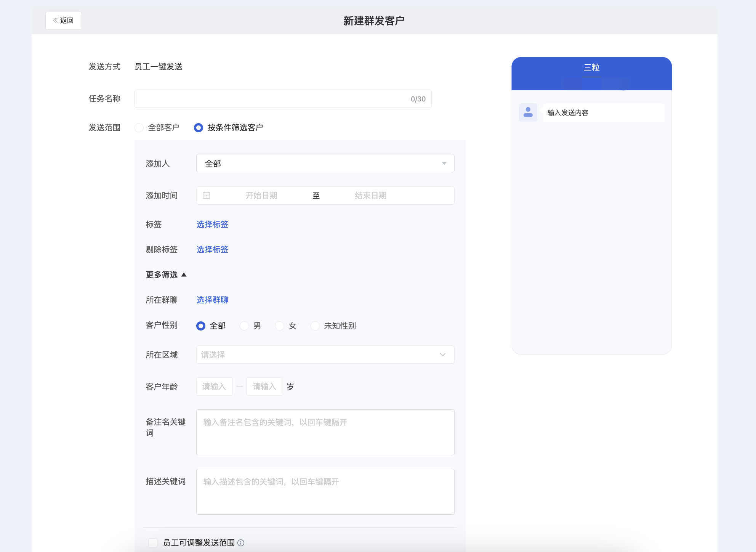The height and width of the screenshot is (552, 756).
Task: Click the calendar icon in 添加时间
Action: tap(207, 196)
